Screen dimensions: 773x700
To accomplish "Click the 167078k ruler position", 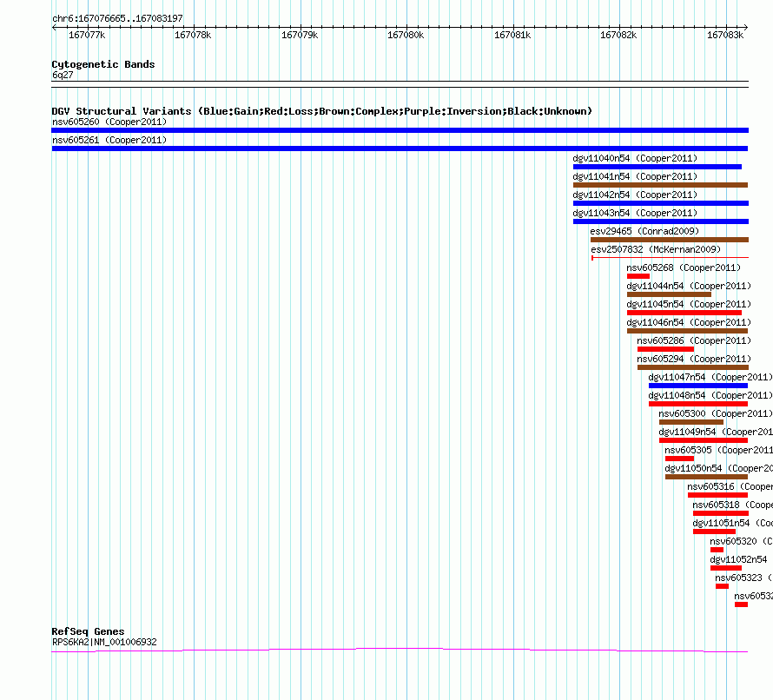I will click(193, 35).
